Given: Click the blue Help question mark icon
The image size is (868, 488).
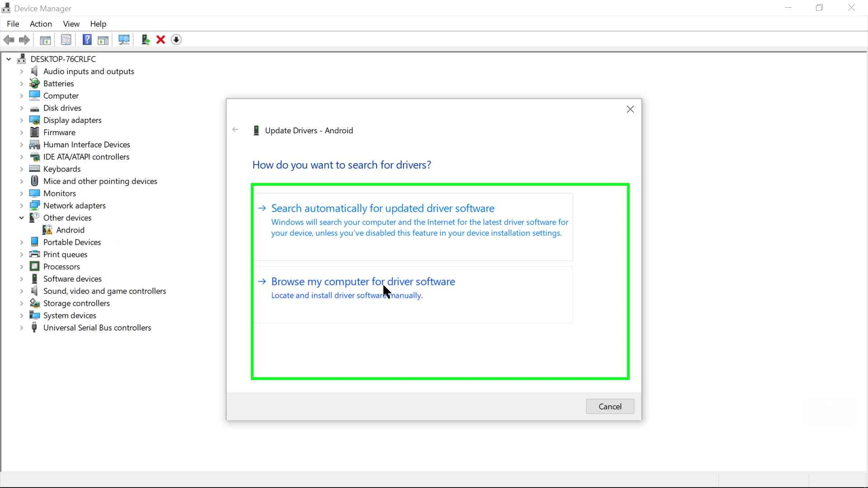Looking at the screenshot, I should pyautogui.click(x=87, y=40).
